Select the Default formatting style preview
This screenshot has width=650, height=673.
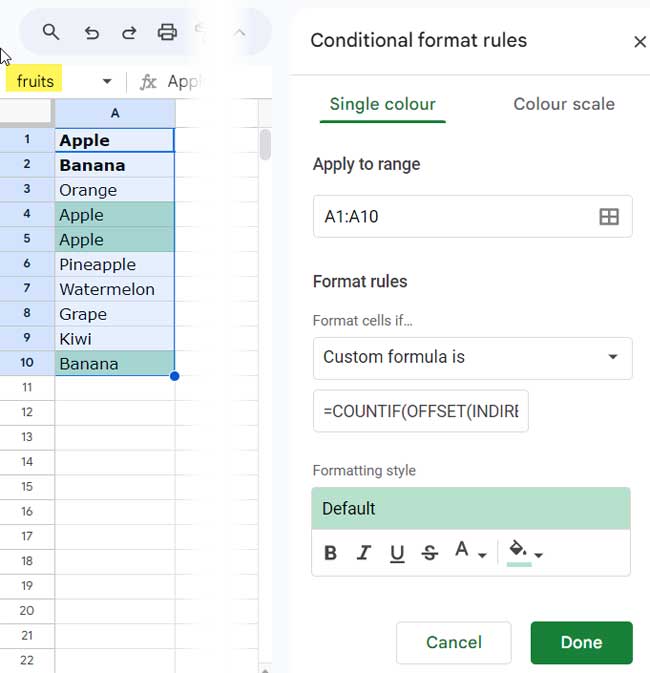[x=471, y=509]
